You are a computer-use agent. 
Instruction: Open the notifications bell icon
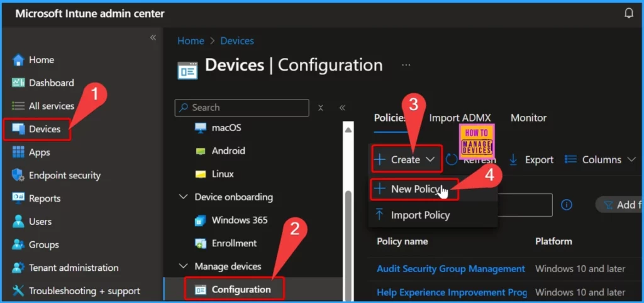point(629,14)
